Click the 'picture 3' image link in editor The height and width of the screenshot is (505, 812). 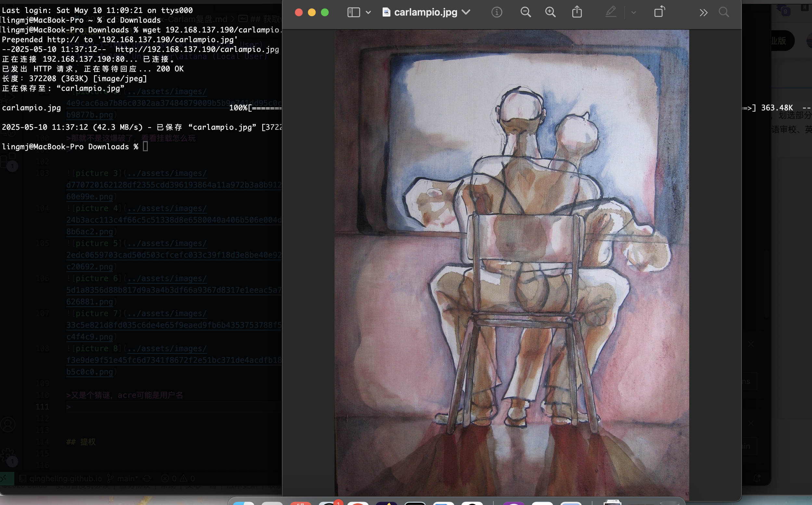click(x=97, y=173)
